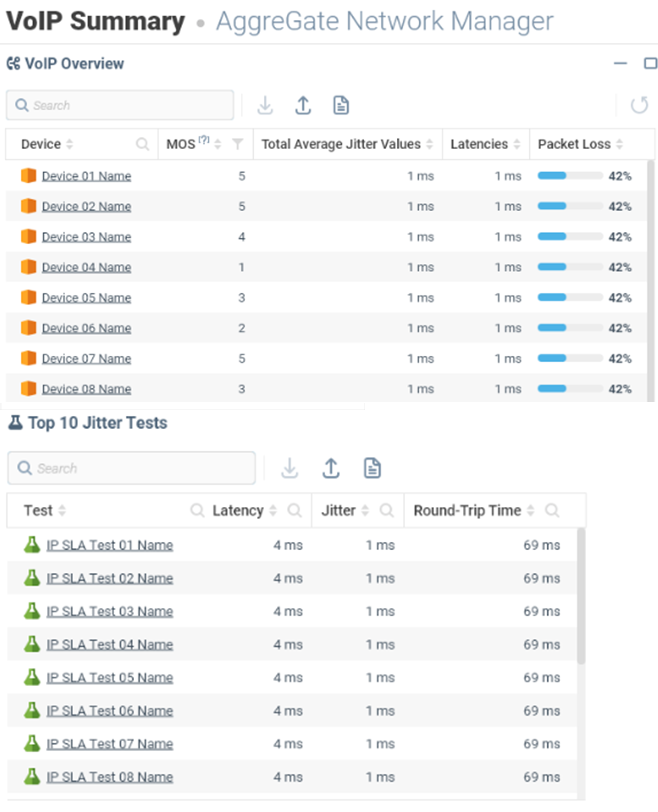Click Packet Loss bar for Device 05
Image resolution: width=658 pixels, height=812 pixels.
(x=570, y=297)
